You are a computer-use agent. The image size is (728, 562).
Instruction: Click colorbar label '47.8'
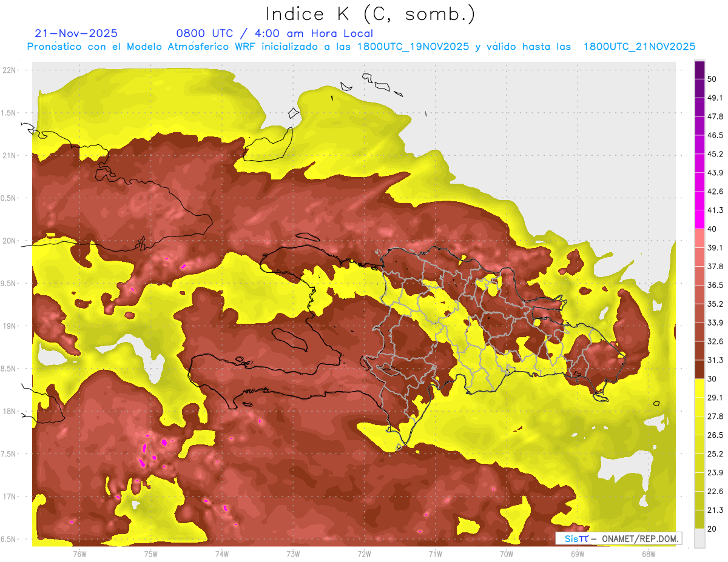[x=715, y=116]
